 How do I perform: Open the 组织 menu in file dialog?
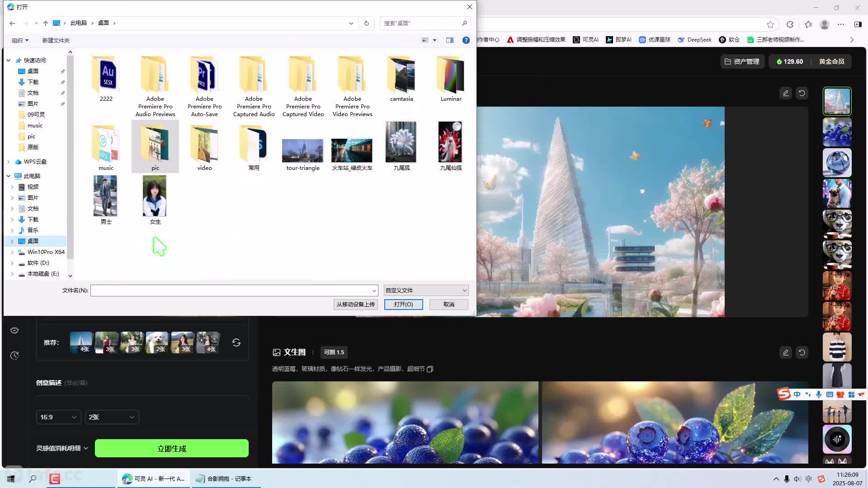20,40
